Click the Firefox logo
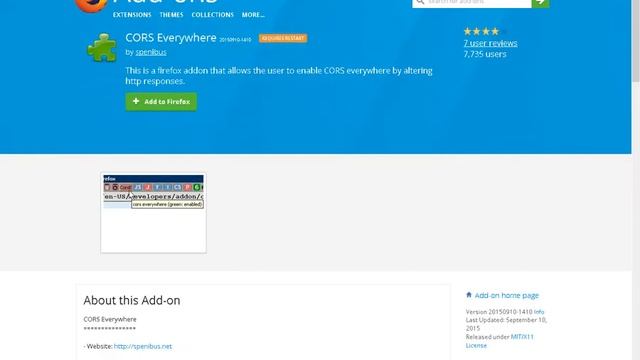The height and width of the screenshot is (360, 640). [91, 5]
